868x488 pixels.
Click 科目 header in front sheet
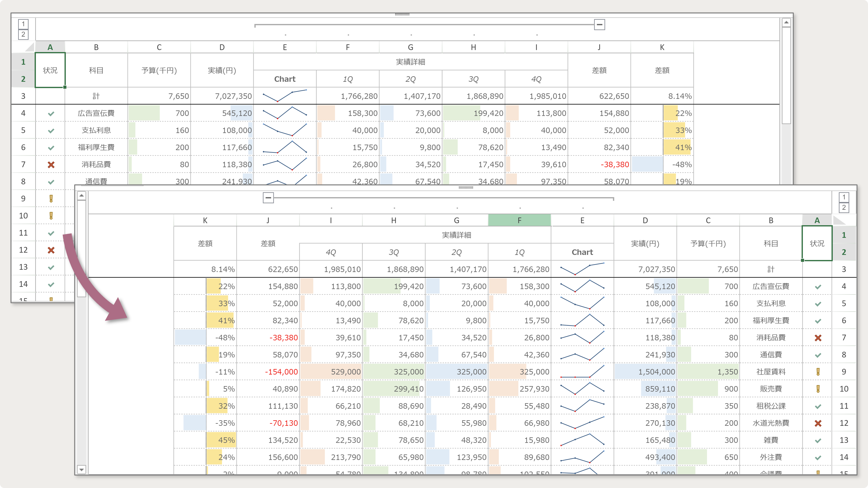click(x=771, y=244)
